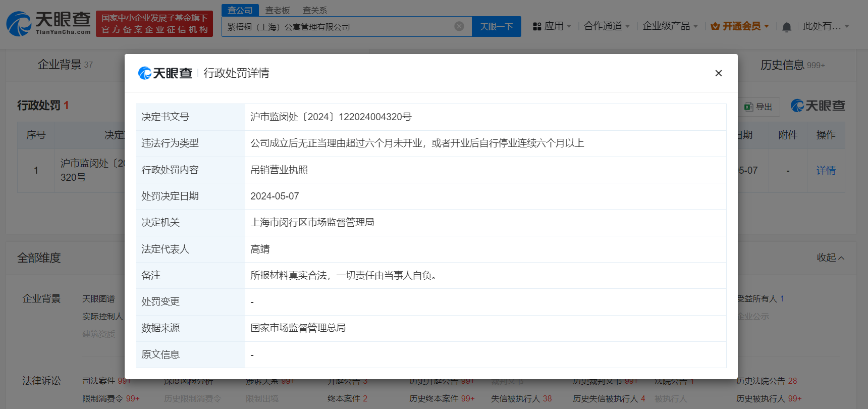Expand the 企业级产品 dropdown

pos(670,26)
